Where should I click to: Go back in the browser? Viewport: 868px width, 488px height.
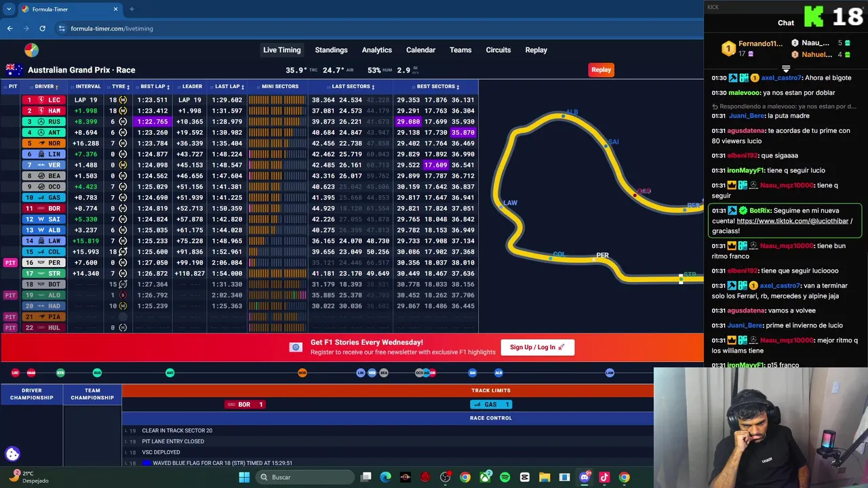click(x=9, y=28)
